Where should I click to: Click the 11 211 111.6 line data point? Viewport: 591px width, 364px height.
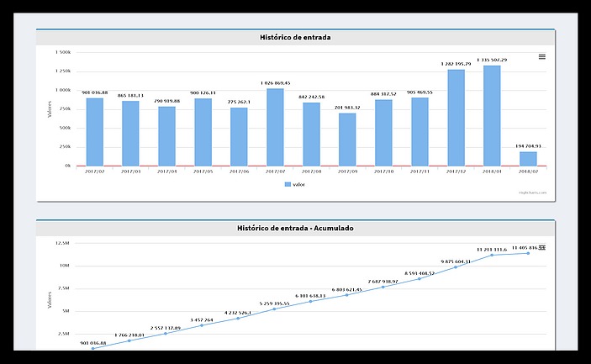tap(492, 255)
